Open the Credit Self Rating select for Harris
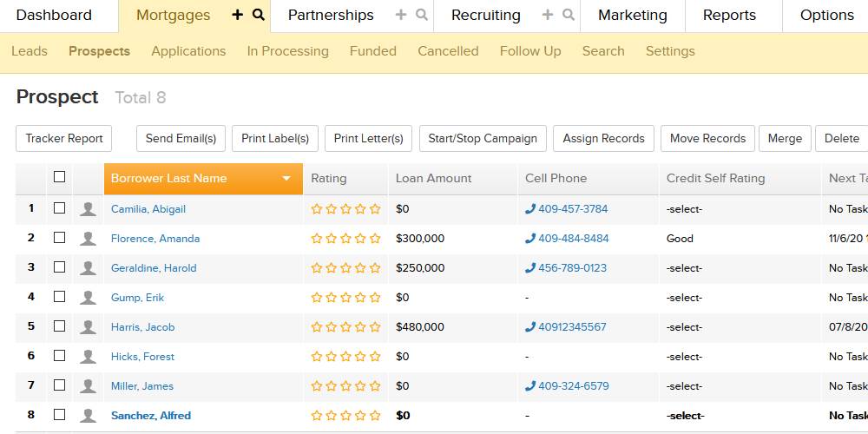Screen dimensions: 868x434 tap(684, 327)
